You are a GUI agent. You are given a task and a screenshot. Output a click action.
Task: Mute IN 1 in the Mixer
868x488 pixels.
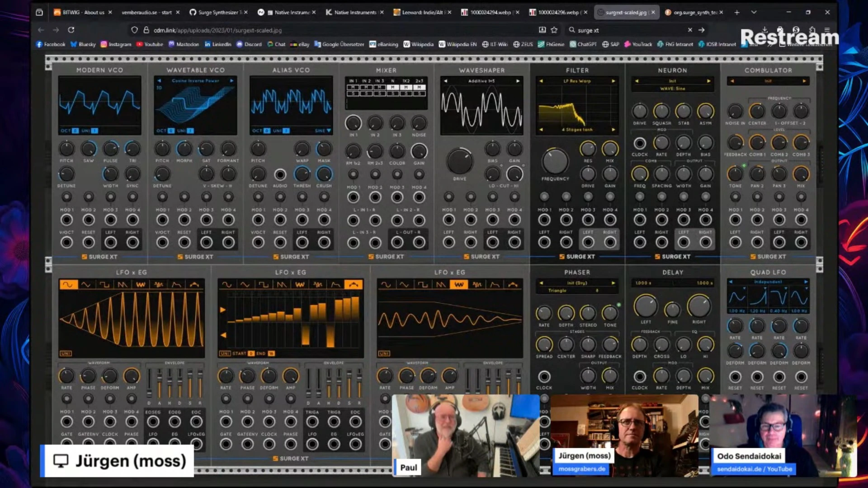(x=353, y=87)
